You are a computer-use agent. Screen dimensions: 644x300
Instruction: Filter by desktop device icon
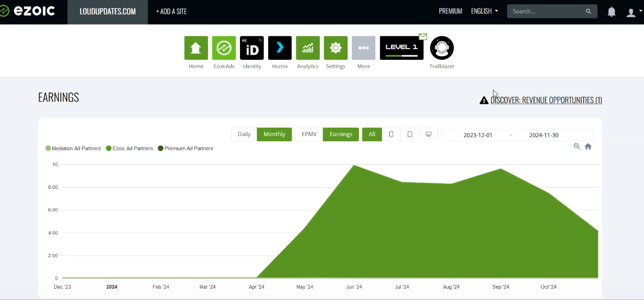coord(429,134)
